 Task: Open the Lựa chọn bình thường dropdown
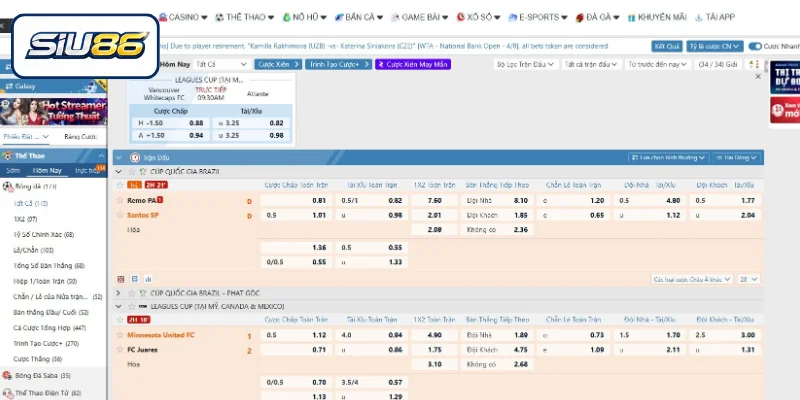pos(668,158)
